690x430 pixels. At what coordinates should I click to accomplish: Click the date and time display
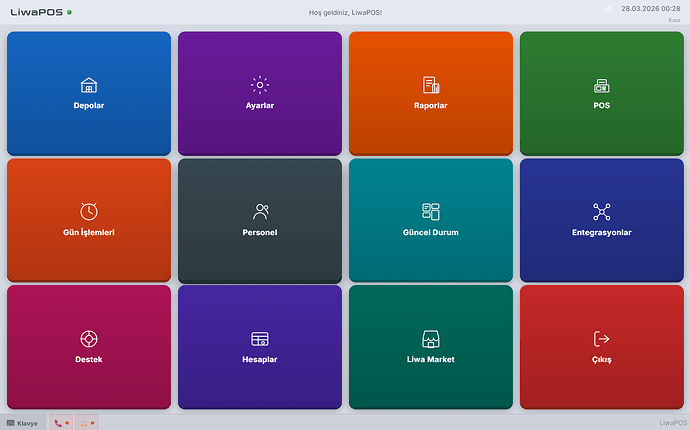pyautogui.click(x=650, y=8)
